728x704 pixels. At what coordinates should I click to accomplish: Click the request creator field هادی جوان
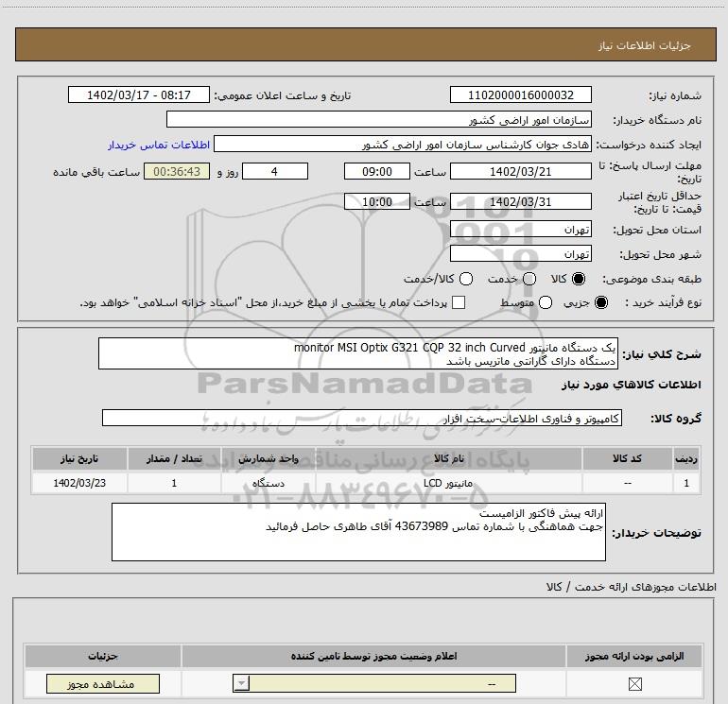tap(403, 144)
